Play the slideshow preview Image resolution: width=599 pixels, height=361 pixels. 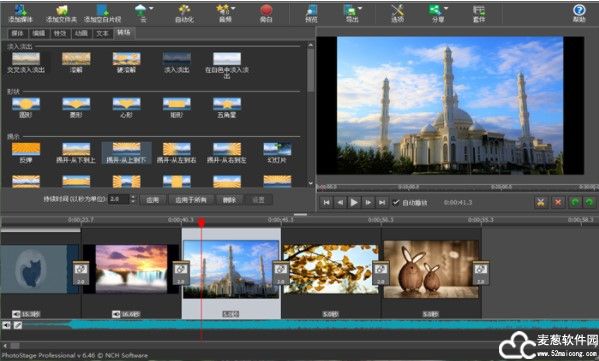point(354,202)
